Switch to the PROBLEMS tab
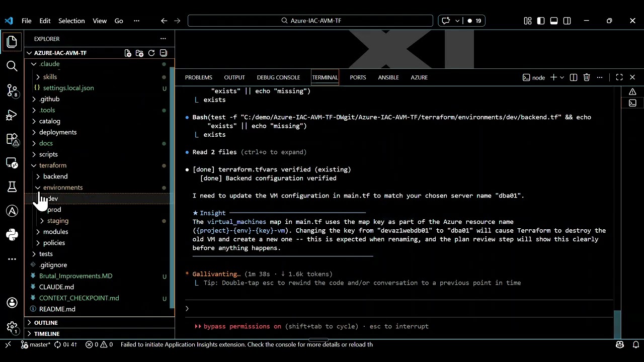The image size is (644, 362). [198, 77]
